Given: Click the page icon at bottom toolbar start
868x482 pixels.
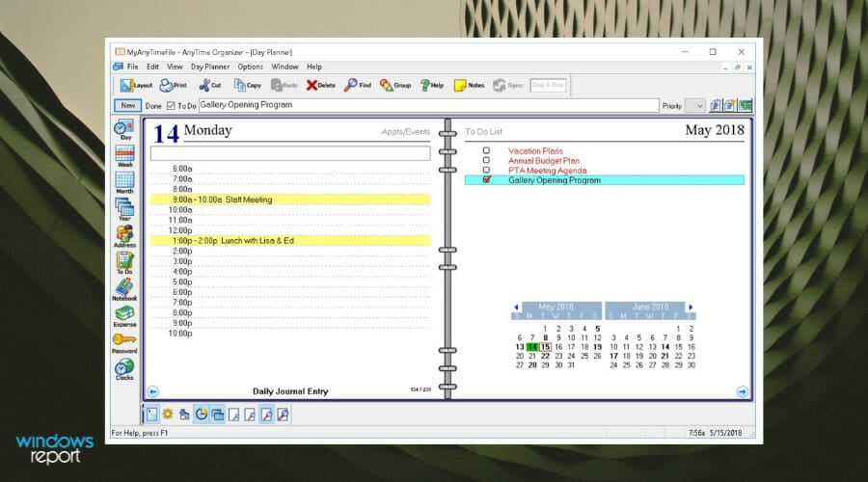Looking at the screenshot, I should click(x=151, y=414).
